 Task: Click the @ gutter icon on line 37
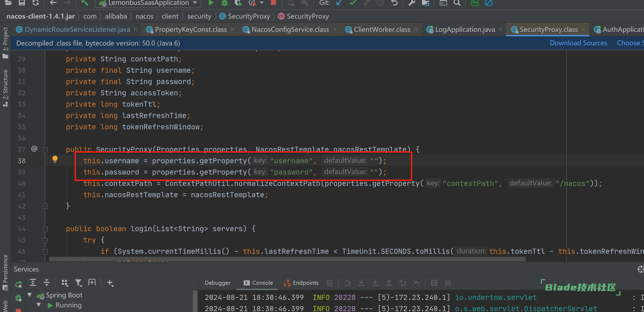click(x=34, y=149)
